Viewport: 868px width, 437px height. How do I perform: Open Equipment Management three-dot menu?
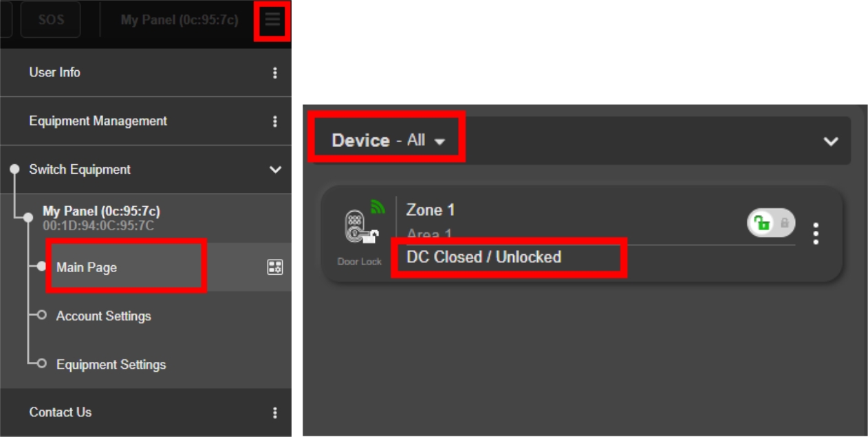coord(274,121)
